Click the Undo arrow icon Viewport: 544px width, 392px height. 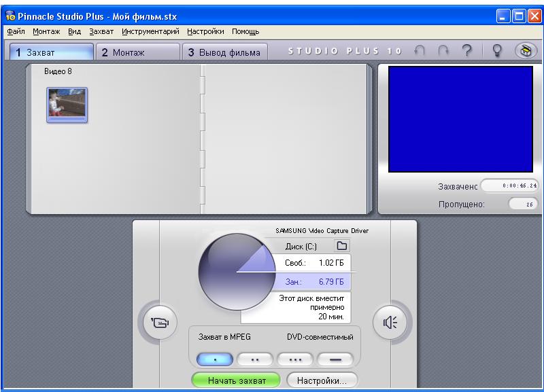tap(420, 51)
